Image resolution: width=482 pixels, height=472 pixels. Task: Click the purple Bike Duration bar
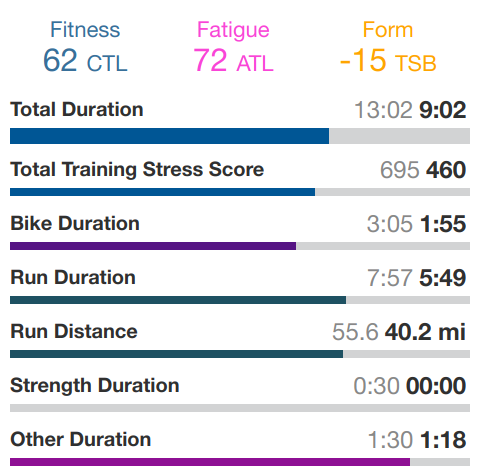[x=240, y=246]
